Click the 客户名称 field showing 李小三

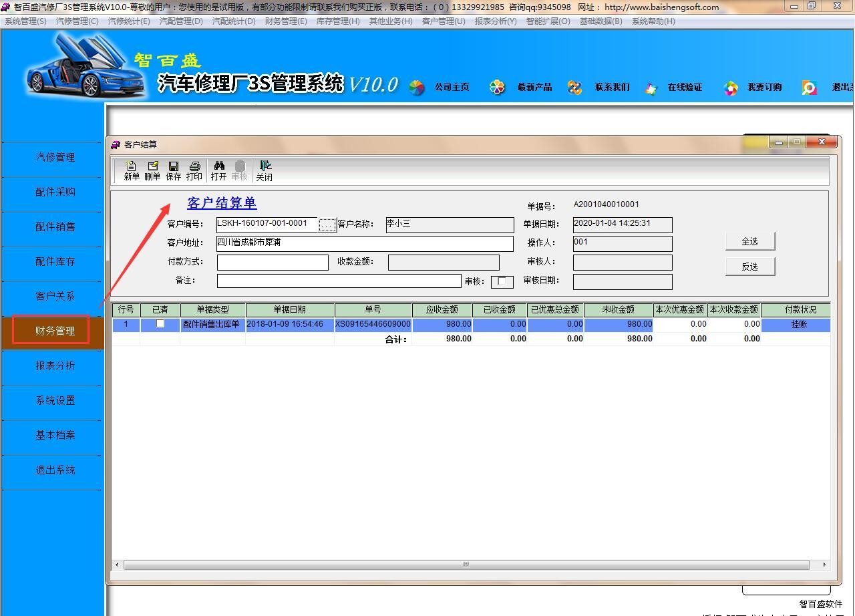point(450,225)
